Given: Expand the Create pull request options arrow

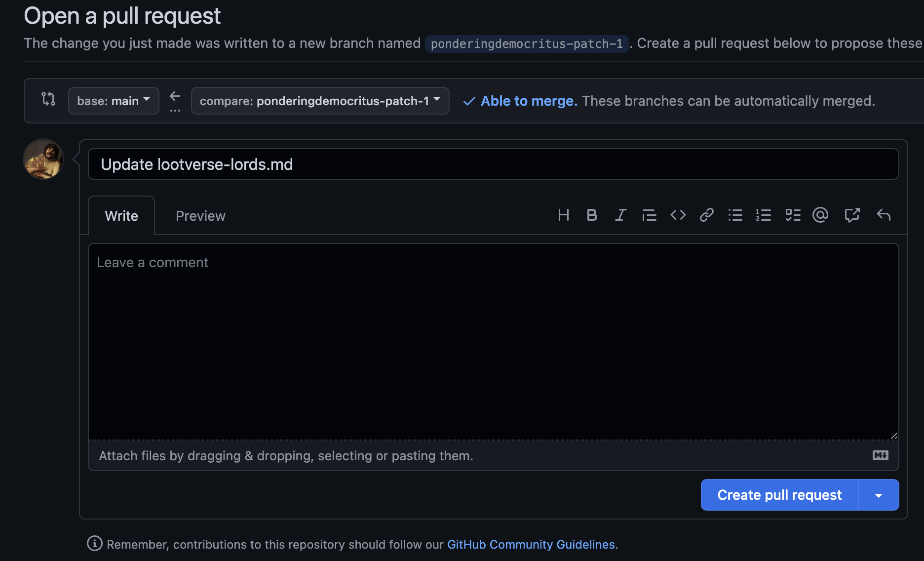Looking at the screenshot, I should [879, 495].
